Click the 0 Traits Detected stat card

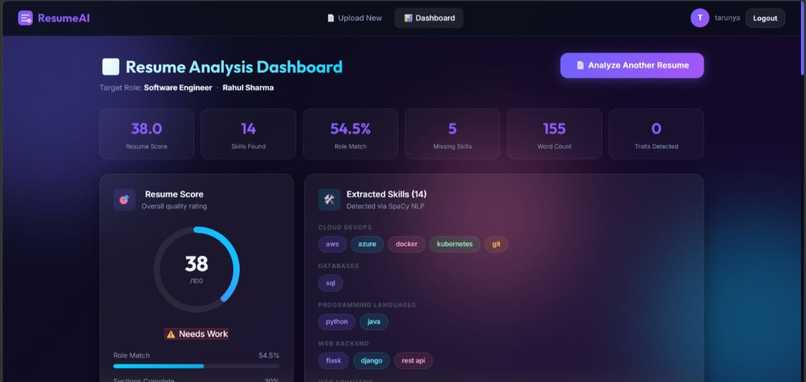point(656,134)
